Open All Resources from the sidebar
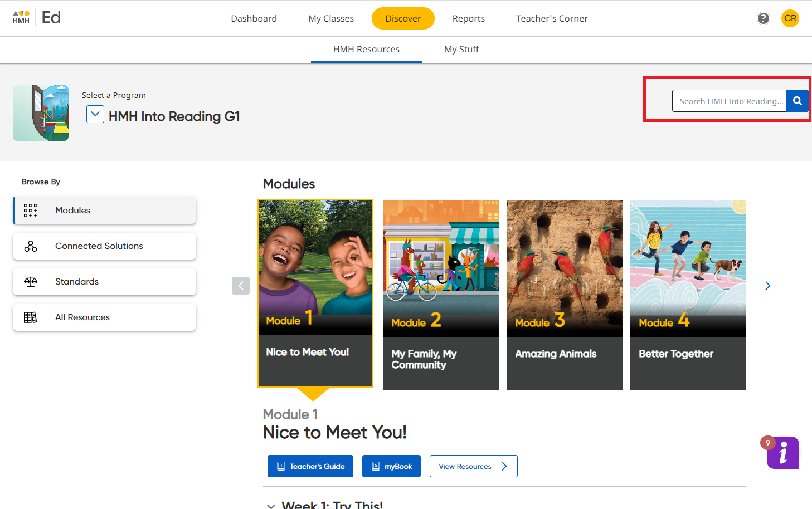Viewport: 812px width, 509px height. click(104, 317)
